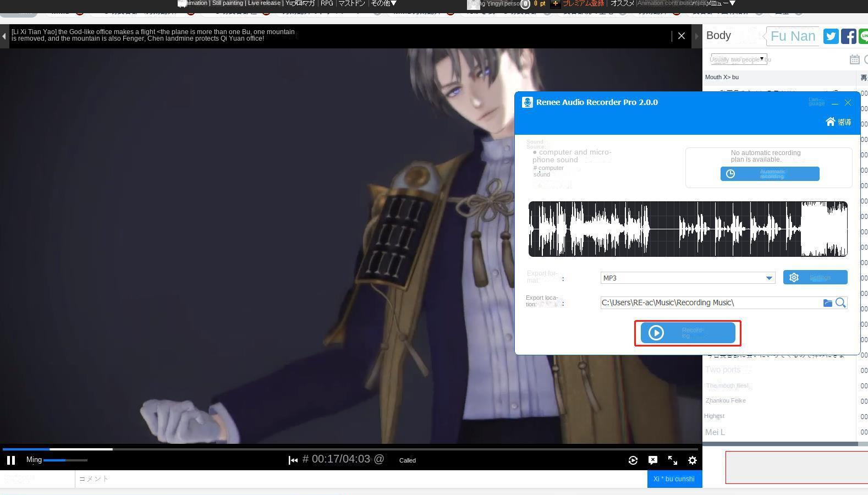Select computer and microphone sound source
The image size is (868, 495).
point(572,156)
